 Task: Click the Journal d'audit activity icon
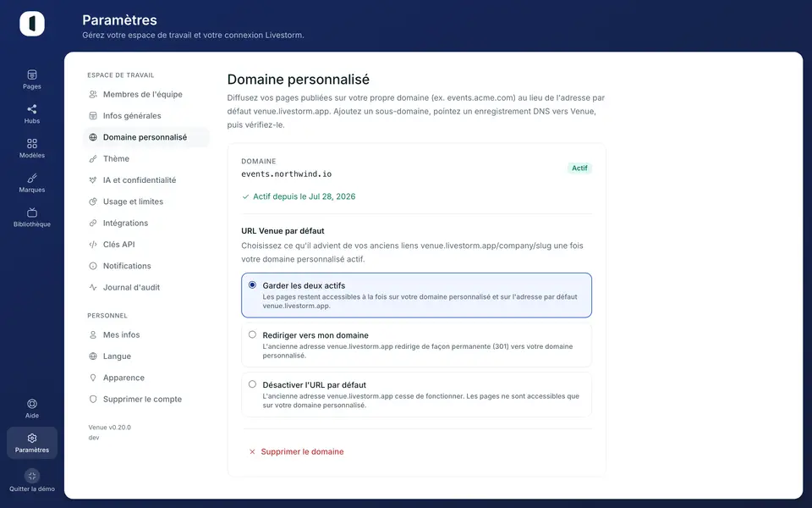pos(93,287)
